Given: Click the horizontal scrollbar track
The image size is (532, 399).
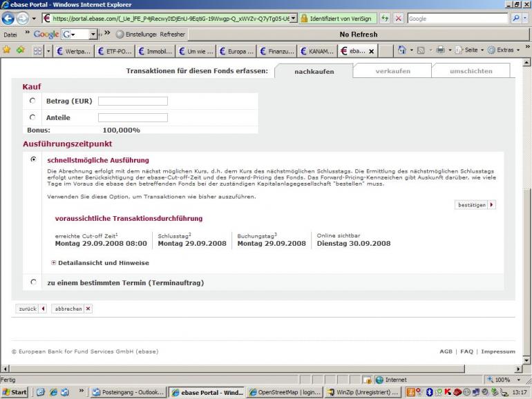Looking at the screenshot, I should click(x=262, y=369).
